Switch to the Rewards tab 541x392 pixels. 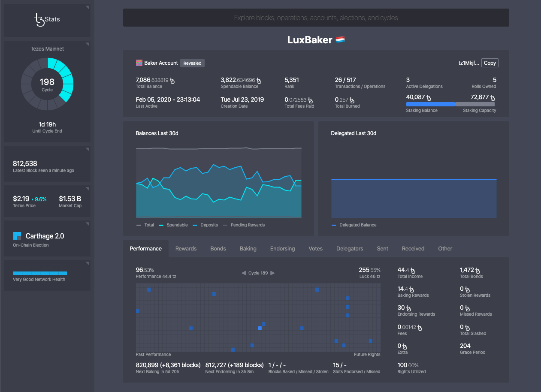coord(186,248)
